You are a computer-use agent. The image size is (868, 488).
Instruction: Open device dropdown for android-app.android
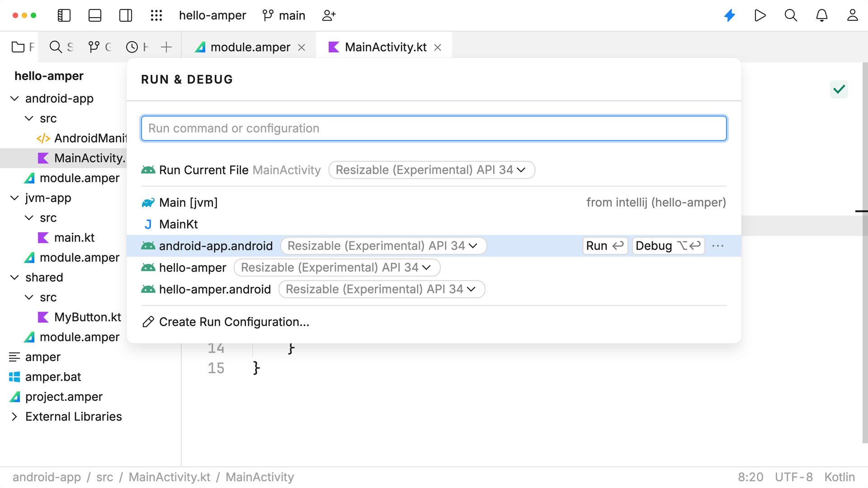(383, 246)
